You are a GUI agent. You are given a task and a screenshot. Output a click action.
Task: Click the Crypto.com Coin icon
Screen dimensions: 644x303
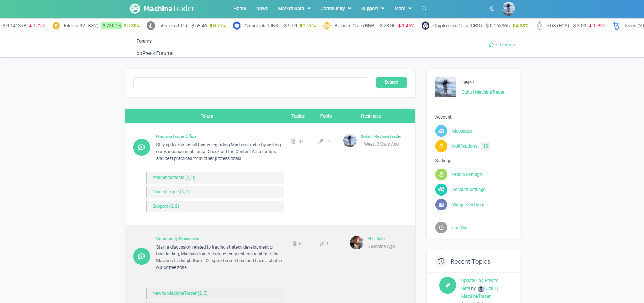click(x=425, y=26)
